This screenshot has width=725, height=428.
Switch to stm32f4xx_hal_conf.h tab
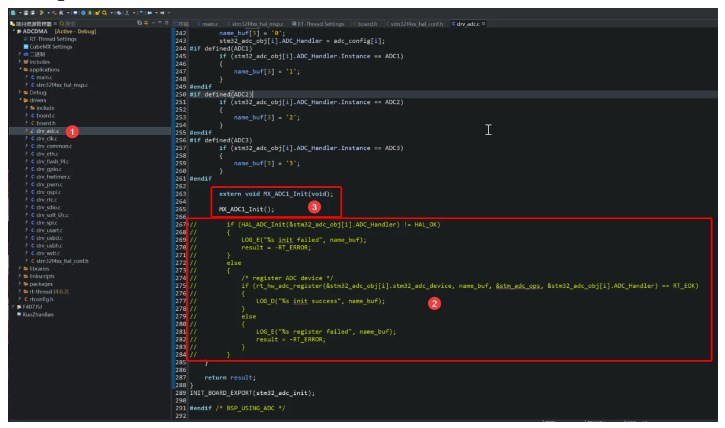click(x=415, y=24)
